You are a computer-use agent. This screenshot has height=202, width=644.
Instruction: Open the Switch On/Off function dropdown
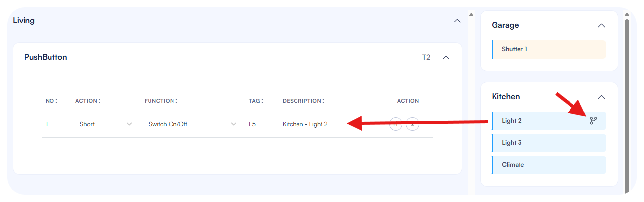point(193,124)
